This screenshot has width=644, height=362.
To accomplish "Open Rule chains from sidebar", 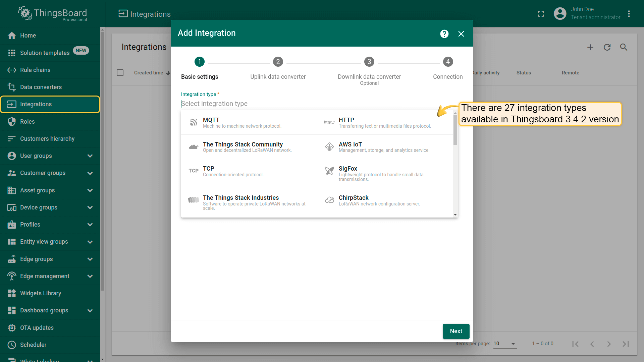I will tap(35, 70).
